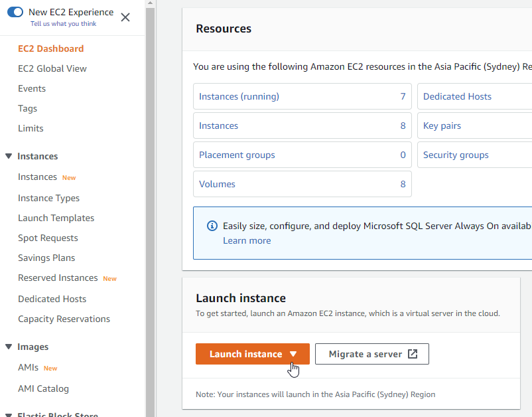Select Spot Requests in the sidebar
532x417 pixels.
coord(48,238)
